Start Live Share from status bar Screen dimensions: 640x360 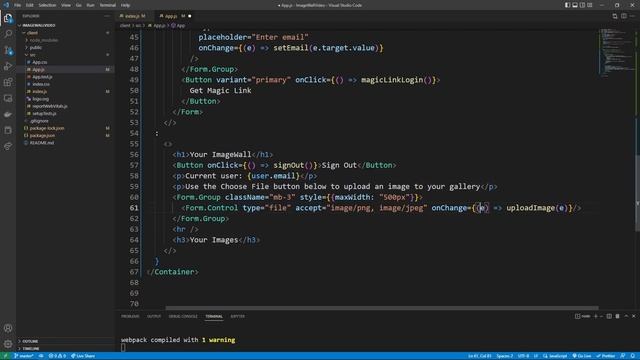pos(83,356)
